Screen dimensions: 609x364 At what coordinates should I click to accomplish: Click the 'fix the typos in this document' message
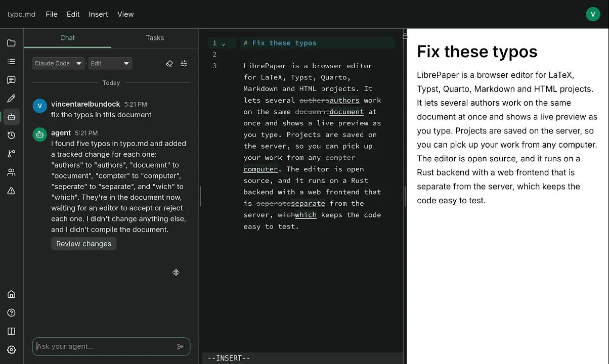click(101, 115)
